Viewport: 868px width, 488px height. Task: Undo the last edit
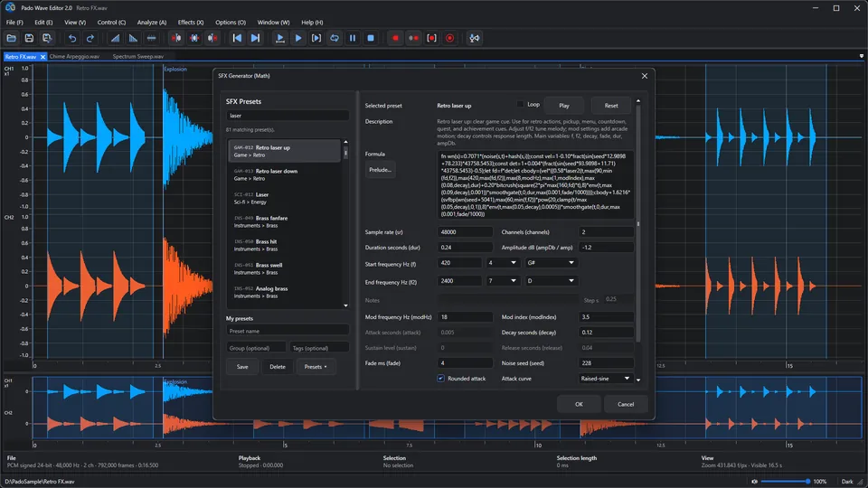tap(72, 38)
